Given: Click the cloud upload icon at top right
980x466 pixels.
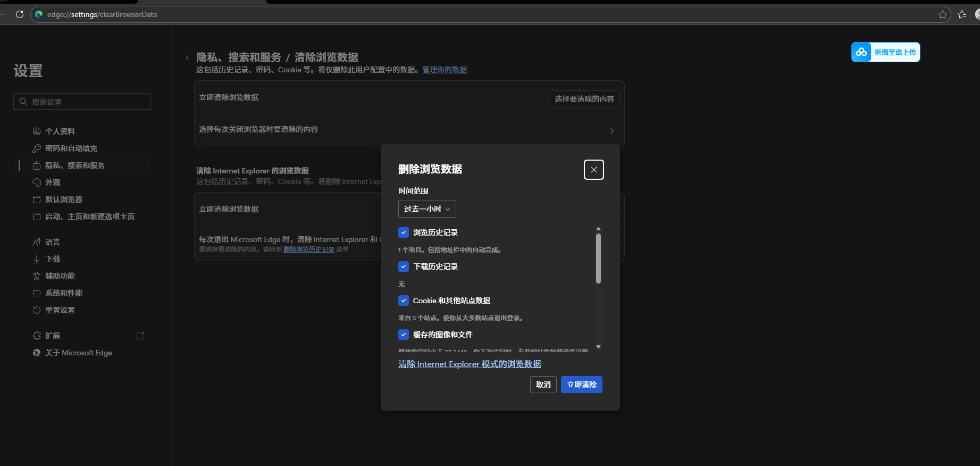Looking at the screenshot, I should 861,52.
